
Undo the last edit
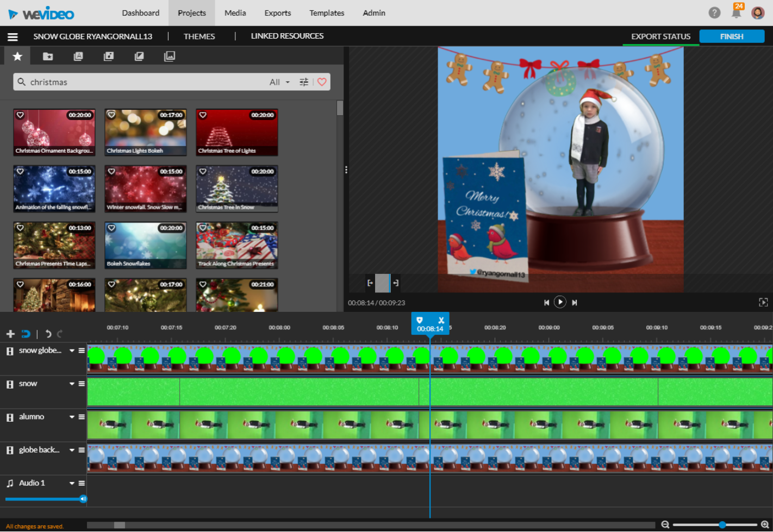48,334
